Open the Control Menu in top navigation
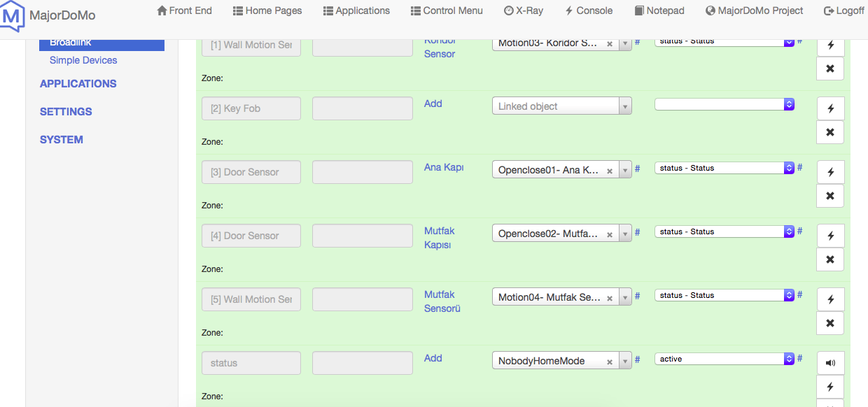Screen dimensions: 868x407 tap(453, 10)
